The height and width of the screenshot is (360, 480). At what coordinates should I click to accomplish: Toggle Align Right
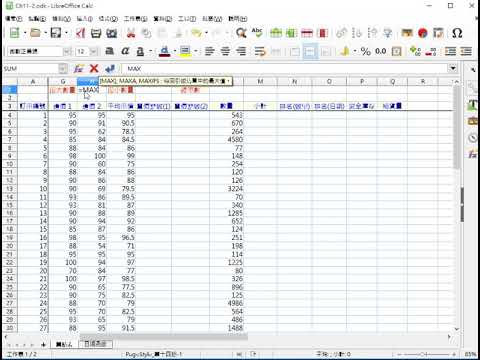[x=241, y=51]
